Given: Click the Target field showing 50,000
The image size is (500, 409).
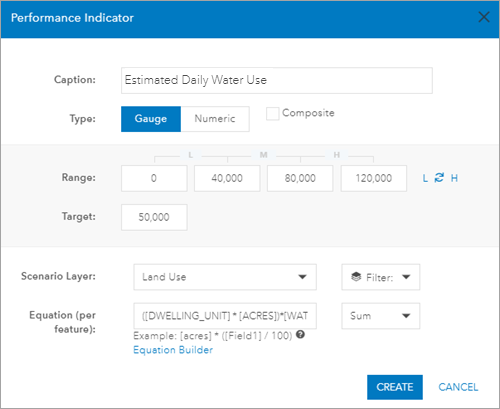Looking at the screenshot, I should 154,217.
